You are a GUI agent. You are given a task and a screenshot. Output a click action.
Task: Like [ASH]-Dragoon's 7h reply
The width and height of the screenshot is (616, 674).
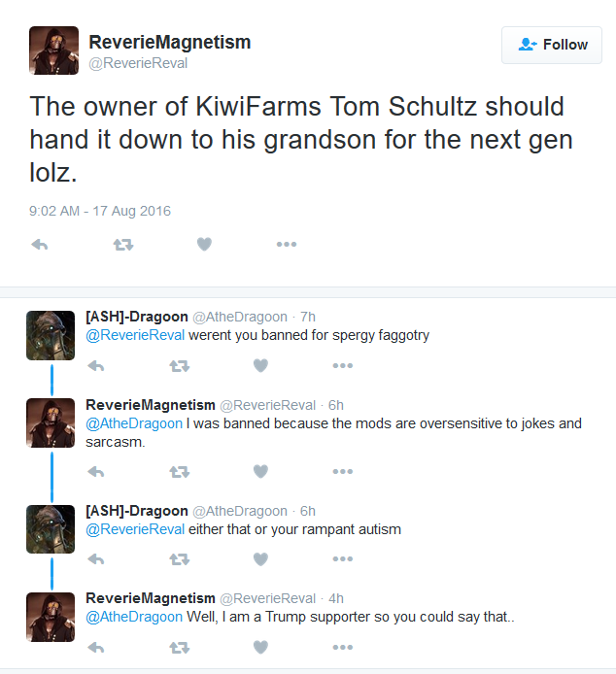coord(260,366)
